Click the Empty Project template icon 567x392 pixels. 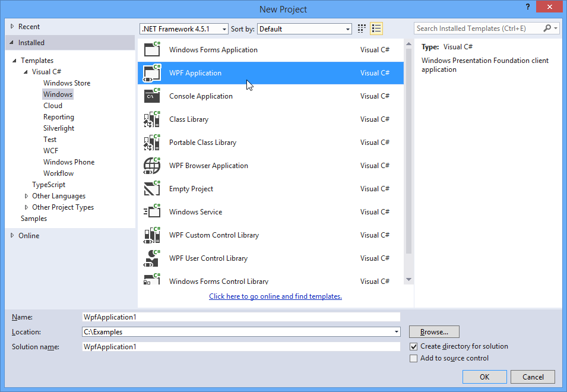click(x=151, y=188)
